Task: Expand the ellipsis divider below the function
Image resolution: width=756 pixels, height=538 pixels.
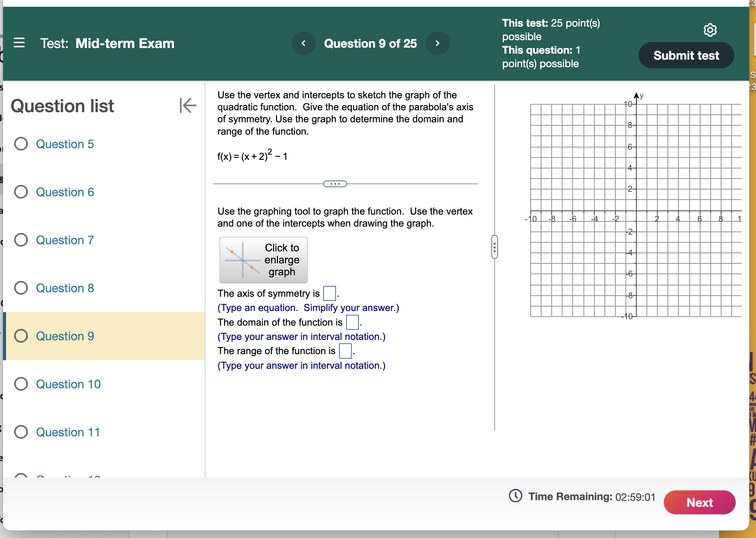Action: click(x=335, y=183)
